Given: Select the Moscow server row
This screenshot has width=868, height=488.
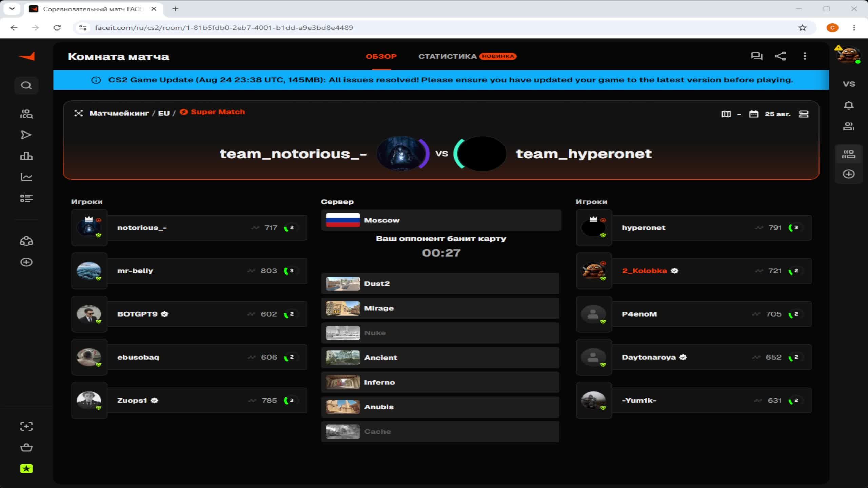Looking at the screenshot, I should click(441, 220).
